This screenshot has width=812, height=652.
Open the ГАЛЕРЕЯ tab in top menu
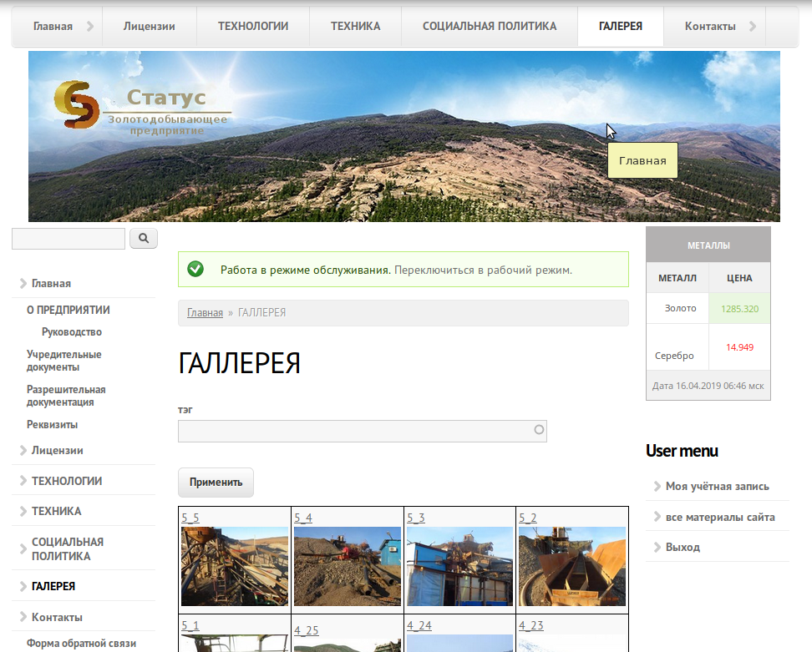[620, 27]
